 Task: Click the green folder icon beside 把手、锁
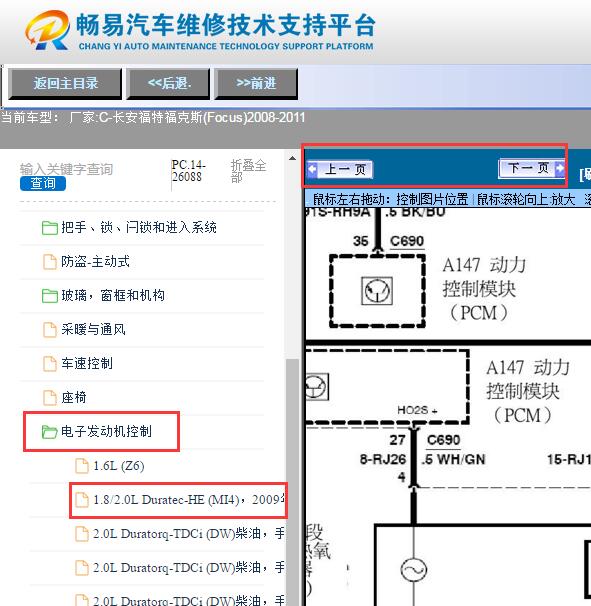coord(50,228)
